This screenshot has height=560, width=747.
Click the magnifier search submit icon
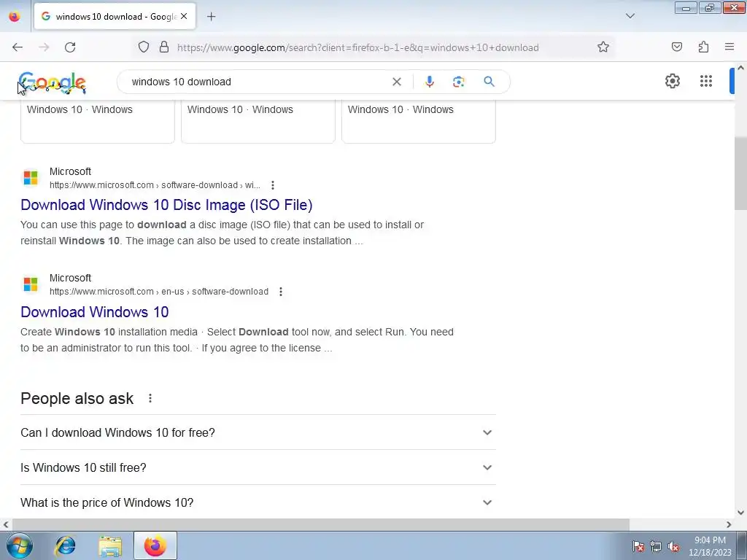click(489, 82)
